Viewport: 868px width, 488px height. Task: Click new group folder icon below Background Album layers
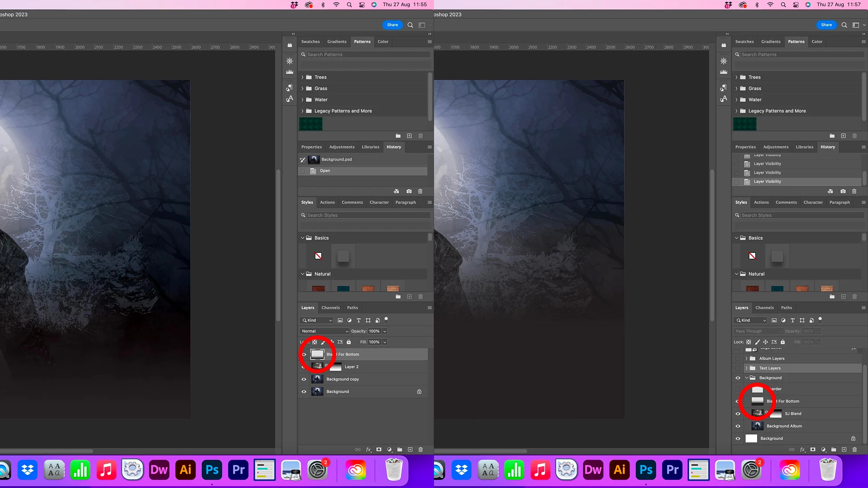pyautogui.click(x=834, y=450)
